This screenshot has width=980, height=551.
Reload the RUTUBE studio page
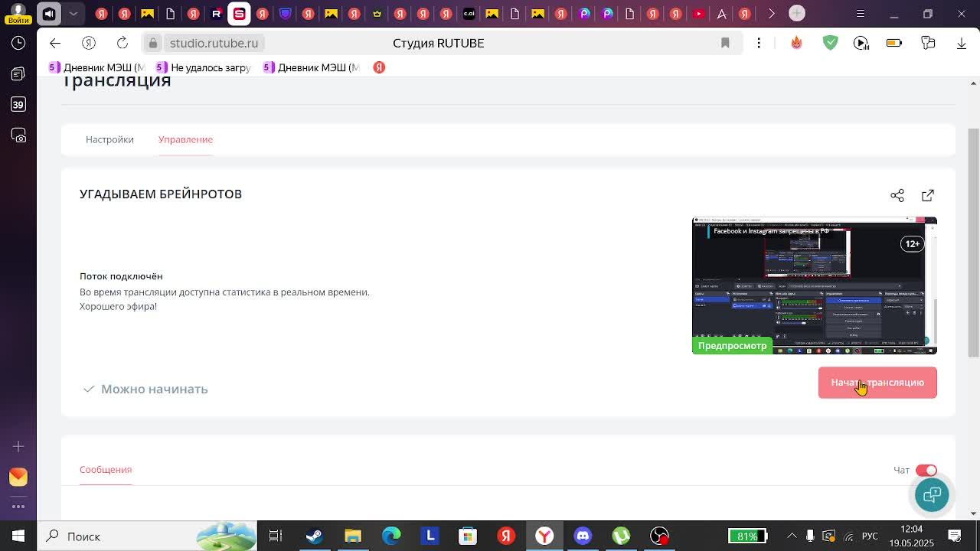point(122,43)
